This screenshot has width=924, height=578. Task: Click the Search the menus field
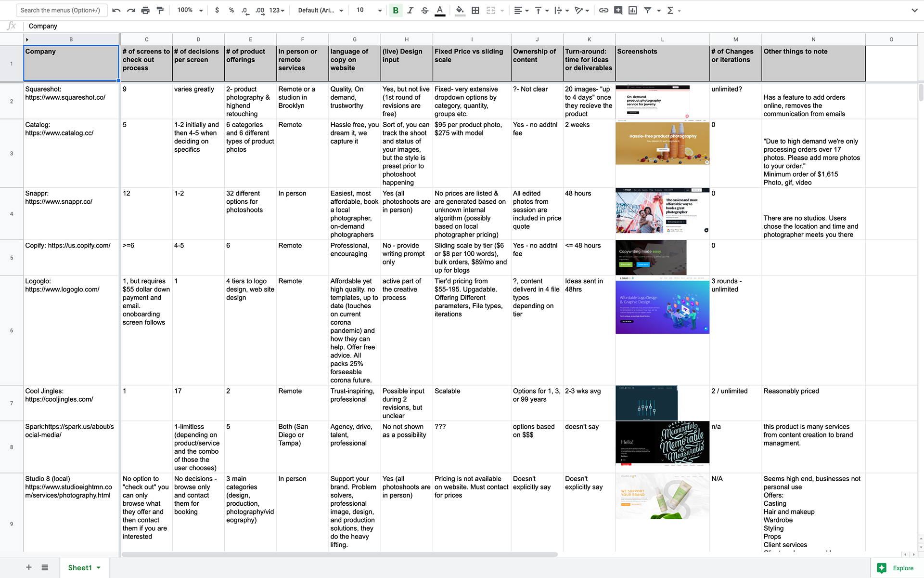point(61,10)
